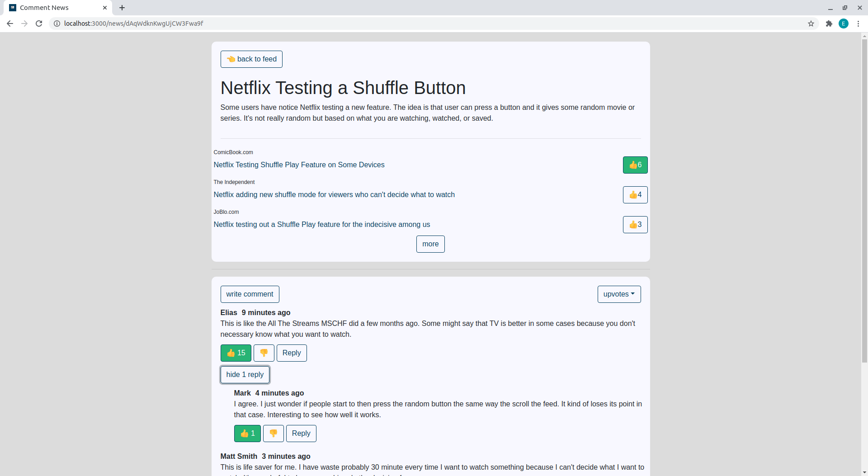Bookmark this page with the star icon
Viewport: 868px width, 476px height.
811,24
